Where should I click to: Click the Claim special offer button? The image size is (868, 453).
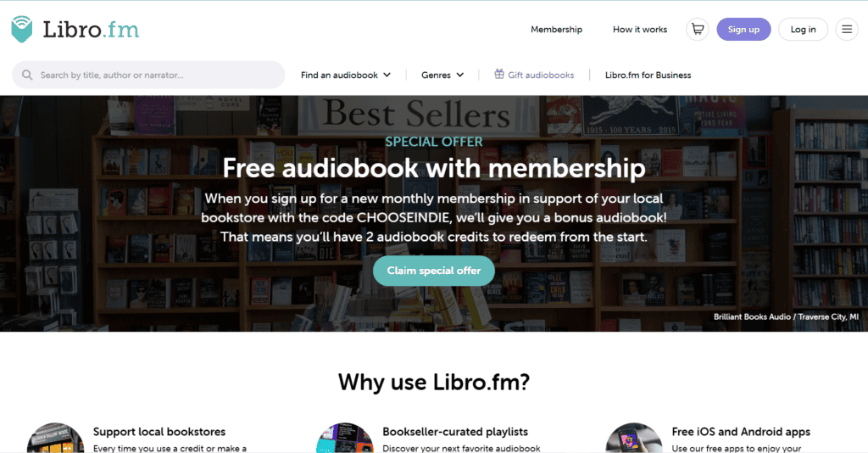coord(433,271)
